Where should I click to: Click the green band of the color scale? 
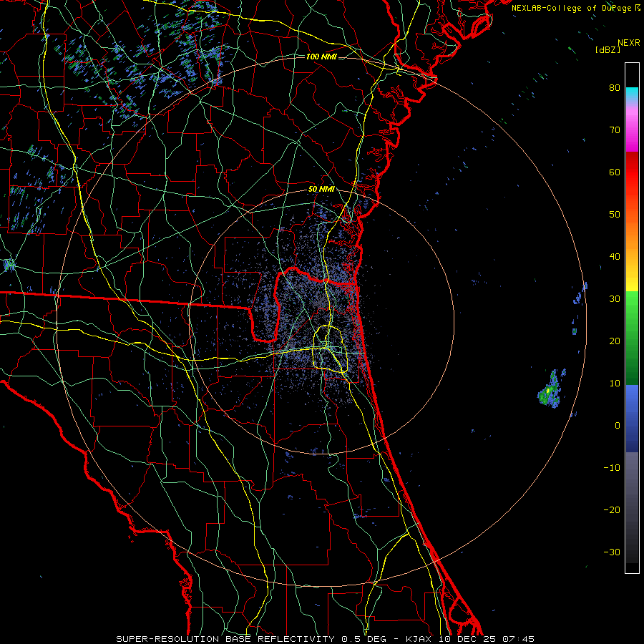tap(632, 338)
